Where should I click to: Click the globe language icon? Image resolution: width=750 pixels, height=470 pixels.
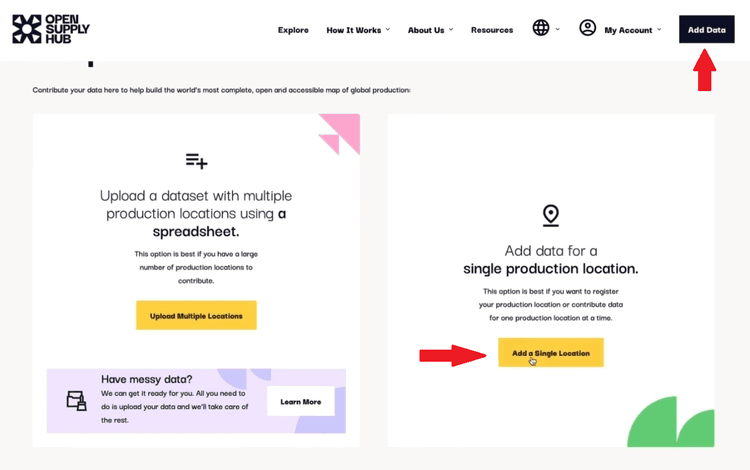point(541,28)
